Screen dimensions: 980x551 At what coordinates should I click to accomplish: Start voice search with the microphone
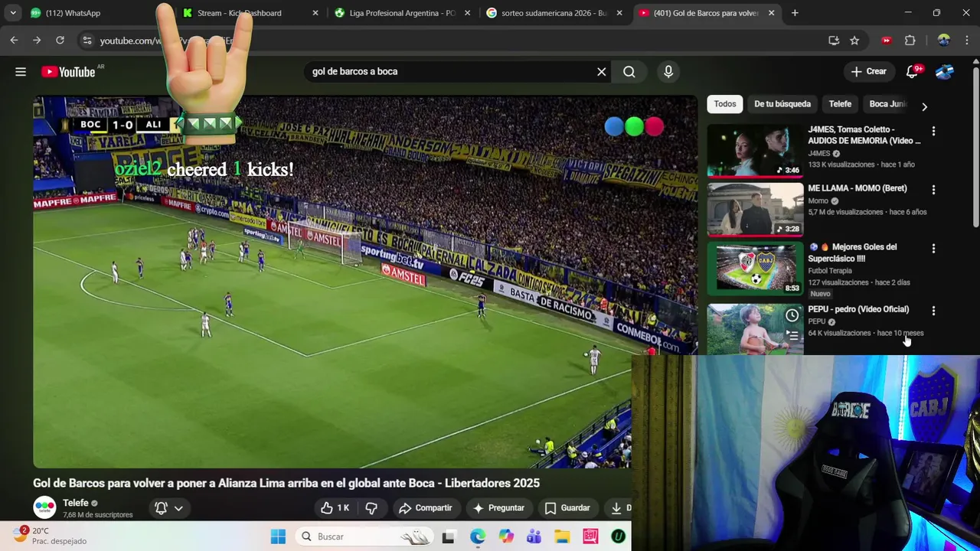click(x=668, y=72)
